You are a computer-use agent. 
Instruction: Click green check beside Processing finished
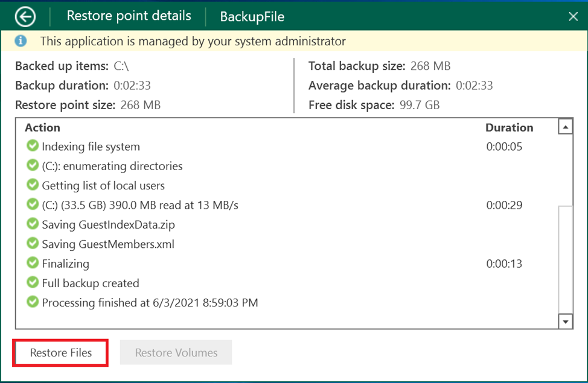tap(33, 302)
